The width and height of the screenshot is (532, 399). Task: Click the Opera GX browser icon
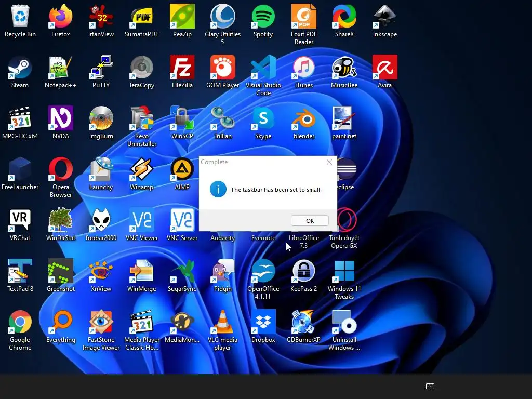(x=347, y=220)
